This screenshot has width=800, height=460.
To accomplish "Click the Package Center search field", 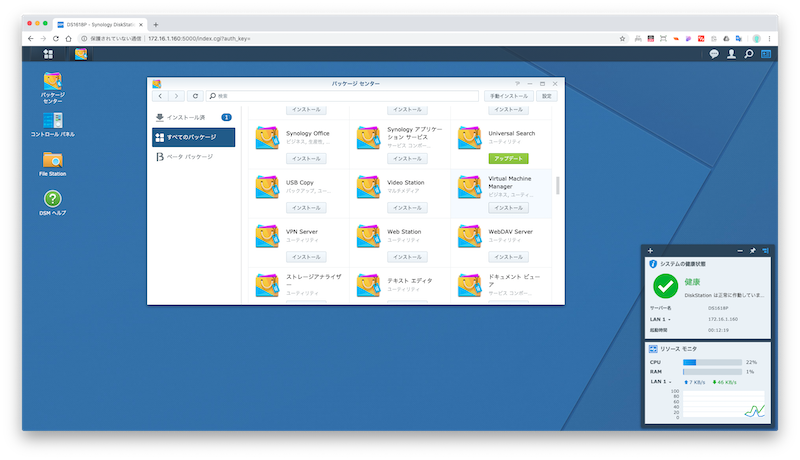I will (x=342, y=96).
